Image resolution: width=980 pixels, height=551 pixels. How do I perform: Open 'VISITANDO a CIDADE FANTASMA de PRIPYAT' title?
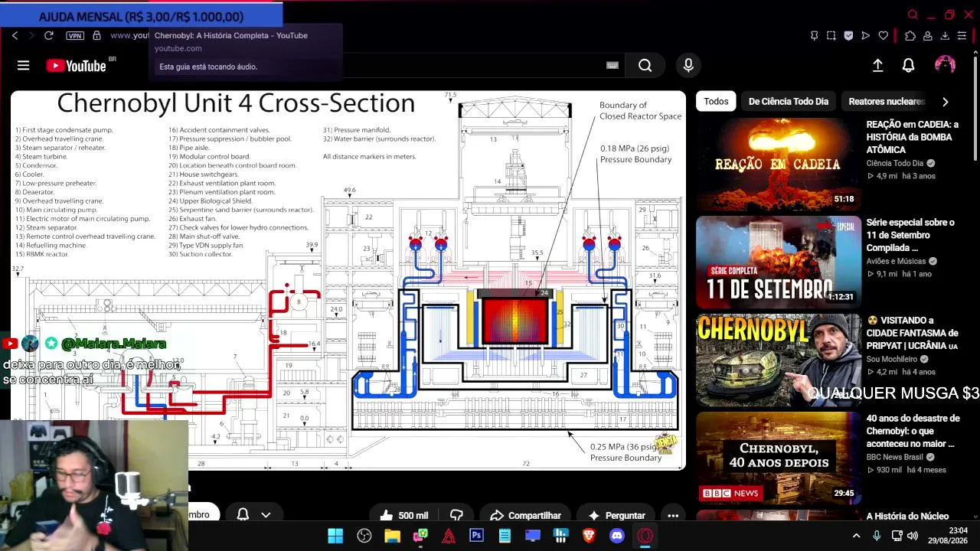point(912,333)
